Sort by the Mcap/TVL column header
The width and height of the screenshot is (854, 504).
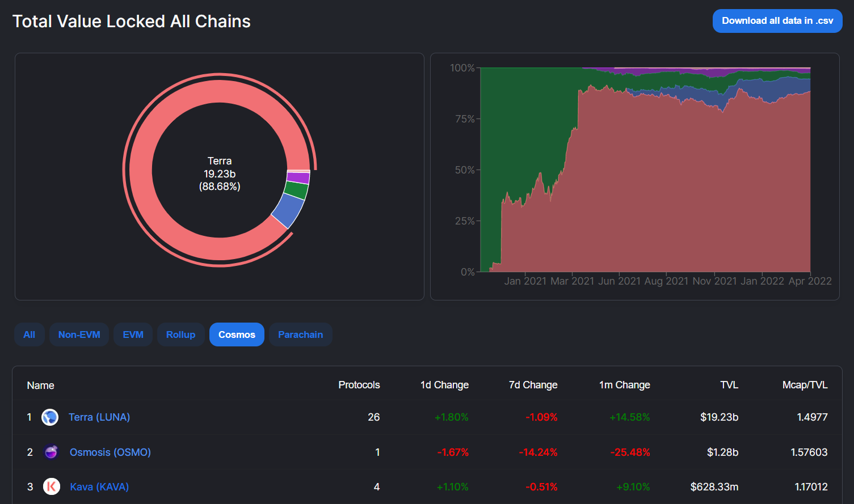click(805, 385)
